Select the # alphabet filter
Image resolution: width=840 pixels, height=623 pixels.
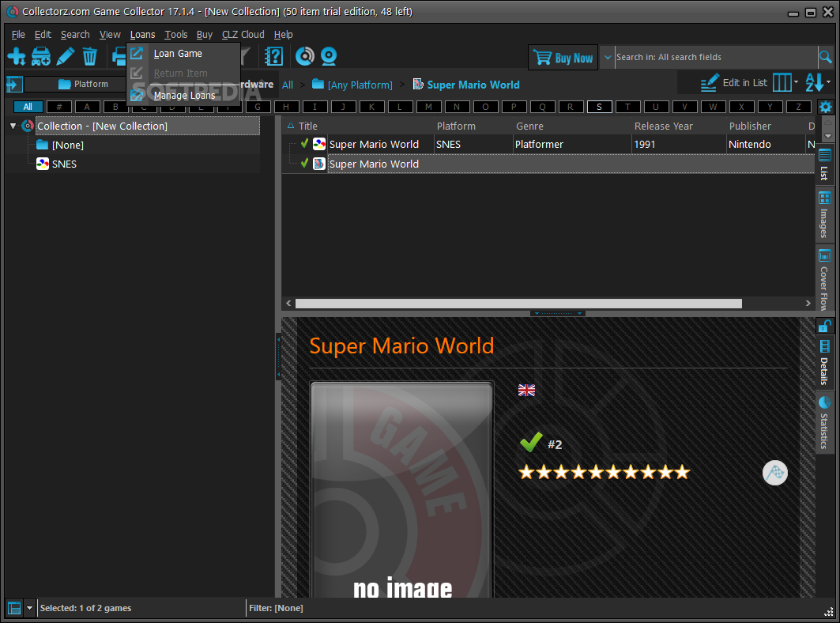click(x=59, y=107)
